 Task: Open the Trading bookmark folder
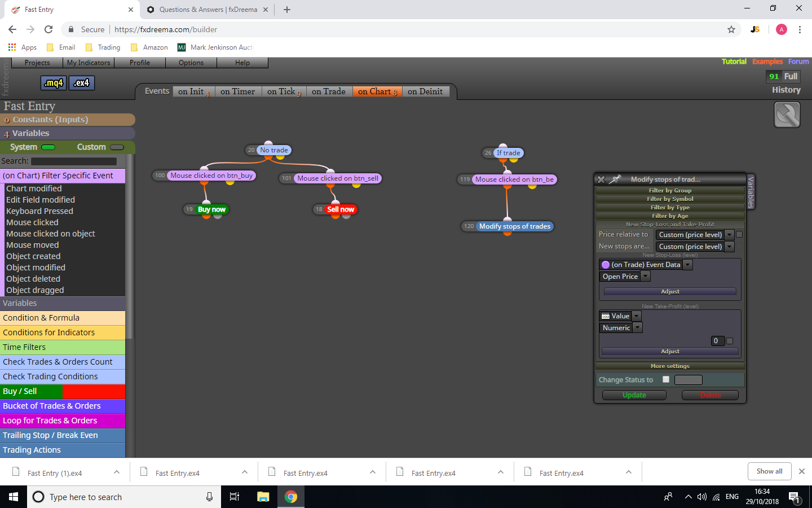(x=103, y=47)
